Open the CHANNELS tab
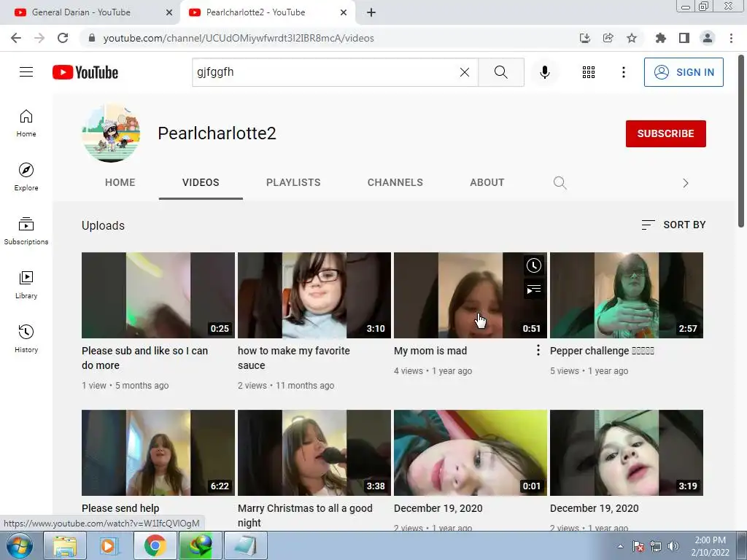747x560 pixels. click(395, 182)
